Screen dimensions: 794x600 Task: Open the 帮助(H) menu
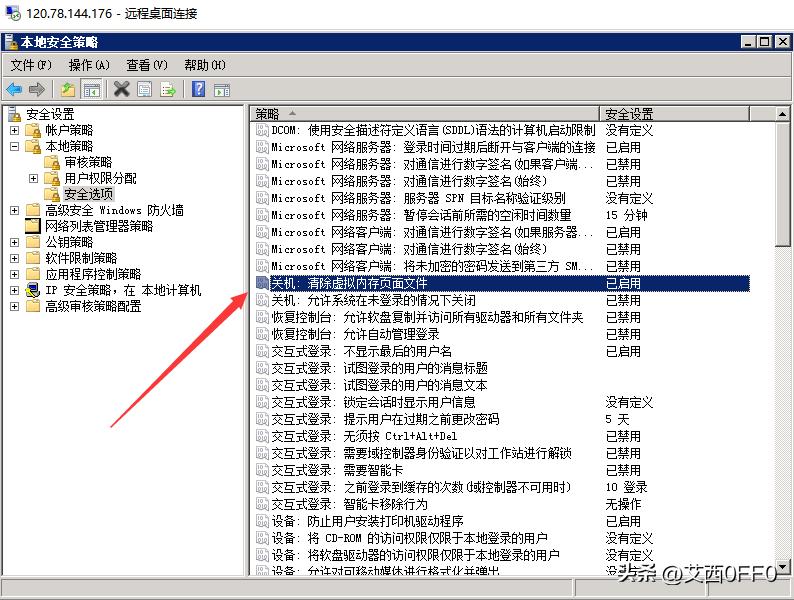tap(205, 65)
